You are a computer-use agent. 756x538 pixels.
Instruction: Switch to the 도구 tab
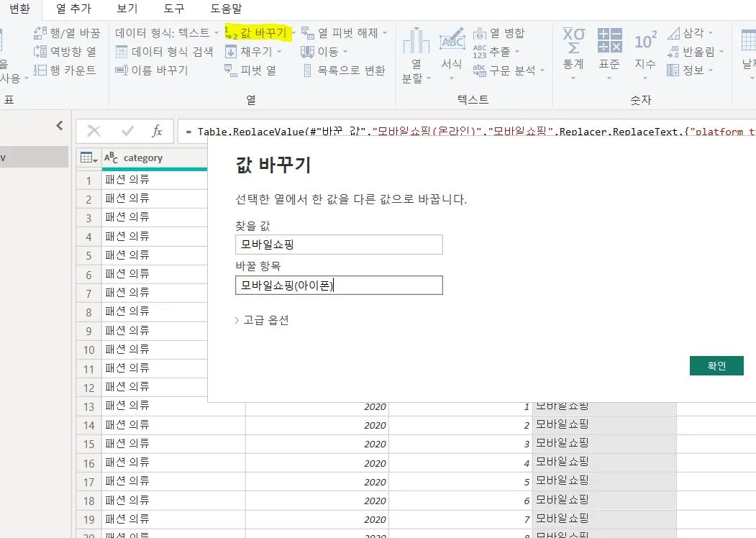click(x=174, y=9)
